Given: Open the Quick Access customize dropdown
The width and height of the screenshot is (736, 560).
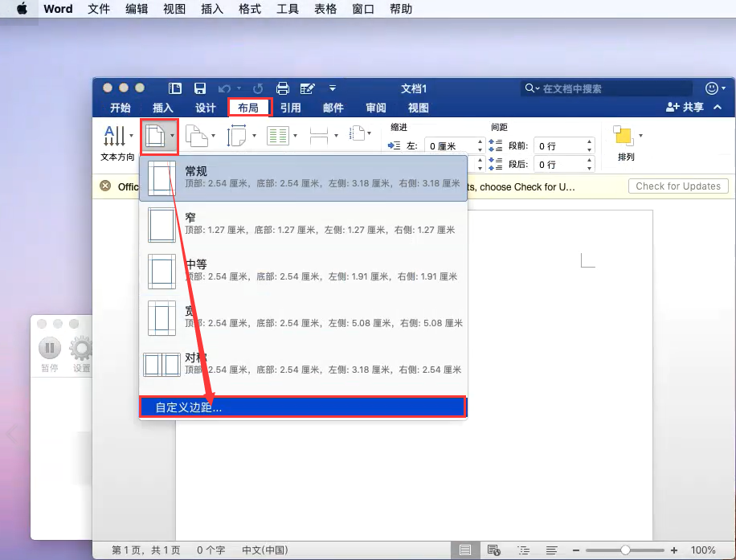Looking at the screenshot, I should tap(333, 88).
